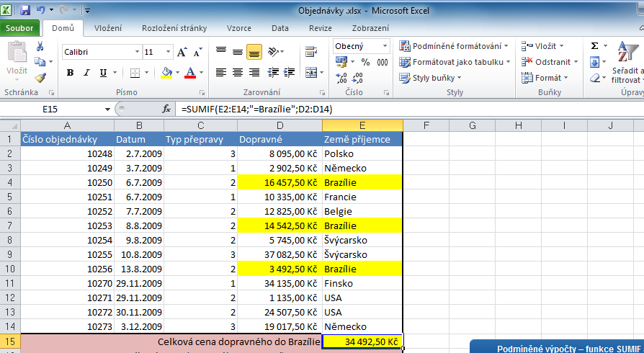
Task: Click Odstranit cells button
Action: [550, 62]
